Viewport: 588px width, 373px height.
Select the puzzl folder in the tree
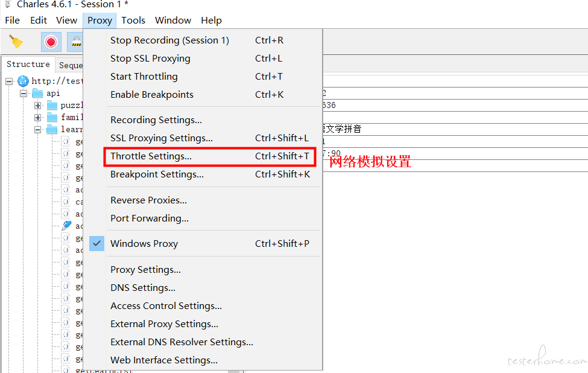pos(65,106)
